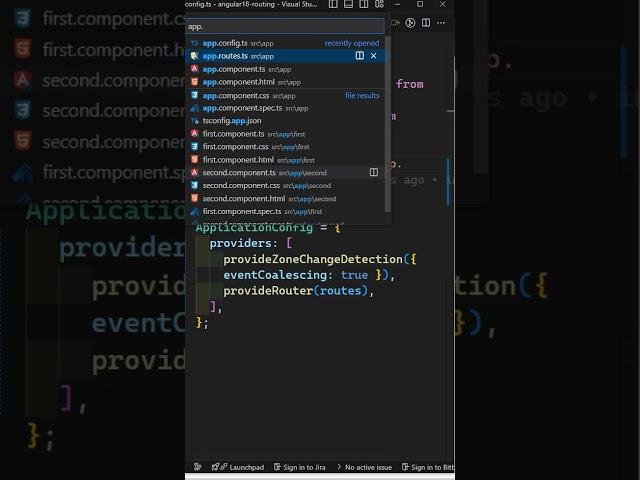640x480 pixels.
Task: Maximize the VS Code window
Action: click(x=420, y=4)
